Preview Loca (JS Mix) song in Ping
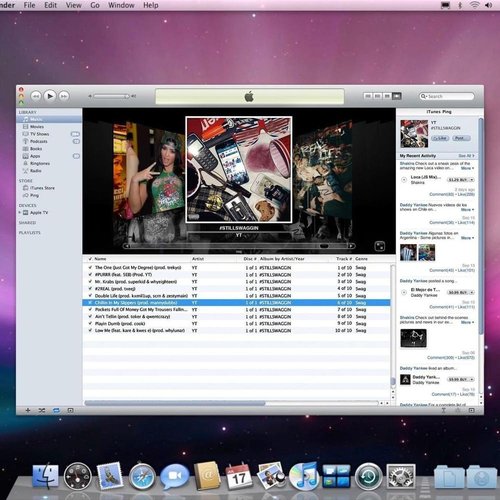This screenshot has width=500, height=500. (x=404, y=180)
